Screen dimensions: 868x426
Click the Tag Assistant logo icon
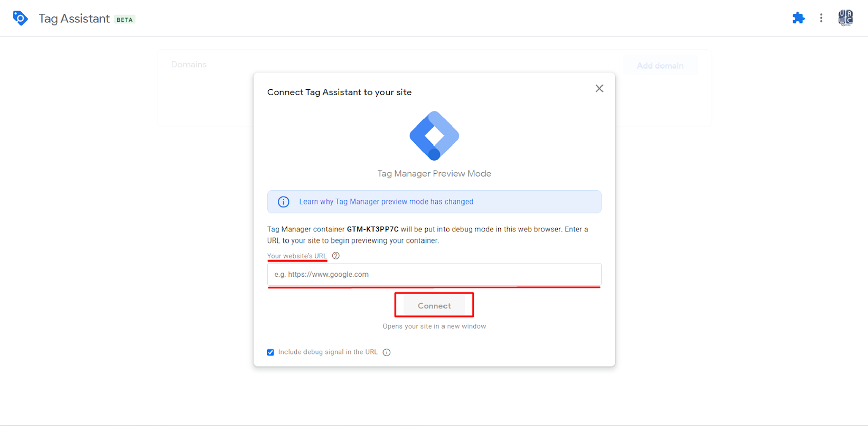20,18
